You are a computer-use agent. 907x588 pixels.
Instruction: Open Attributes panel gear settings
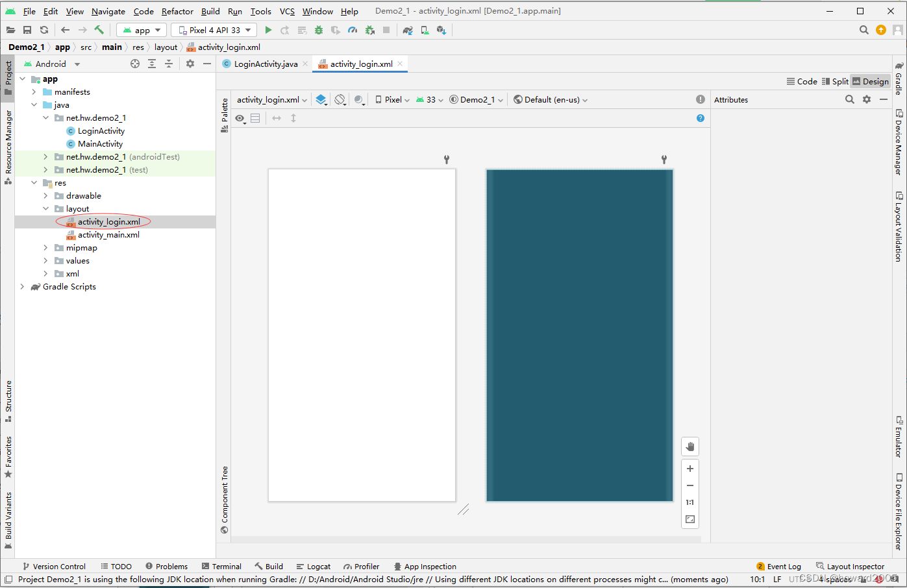click(x=867, y=99)
